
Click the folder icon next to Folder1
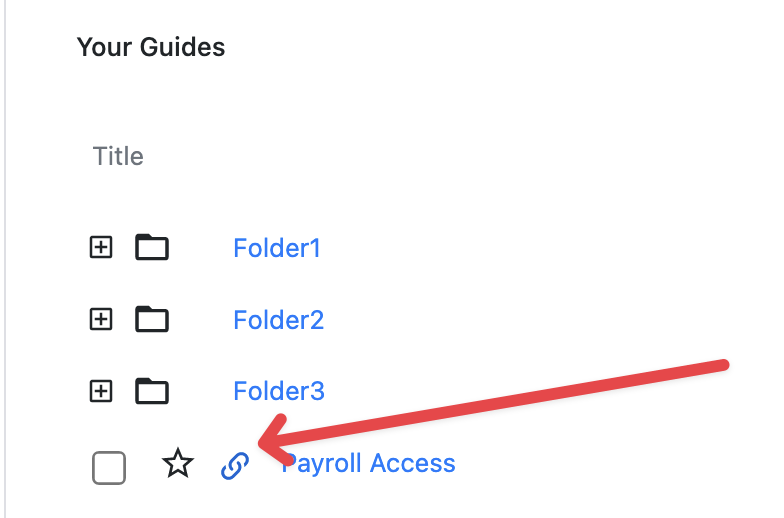152,247
